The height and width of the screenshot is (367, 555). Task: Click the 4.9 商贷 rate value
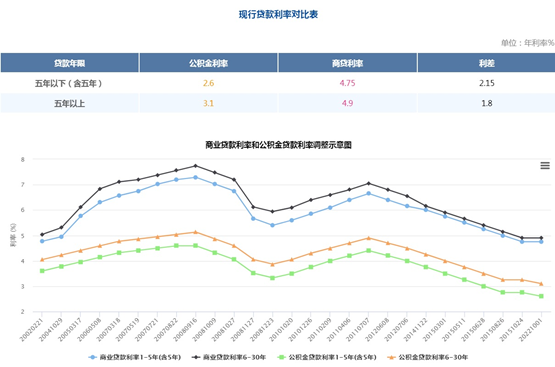coord(347,103)
